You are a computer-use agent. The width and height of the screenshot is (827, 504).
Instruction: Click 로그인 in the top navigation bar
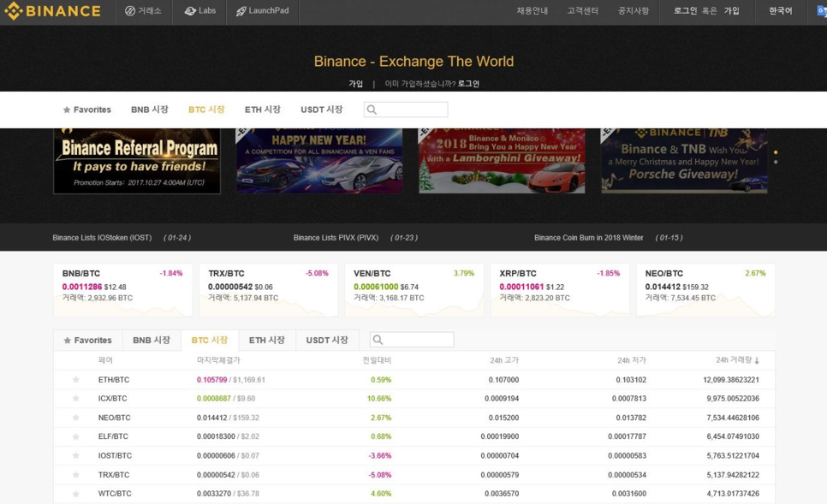point(685,11)
